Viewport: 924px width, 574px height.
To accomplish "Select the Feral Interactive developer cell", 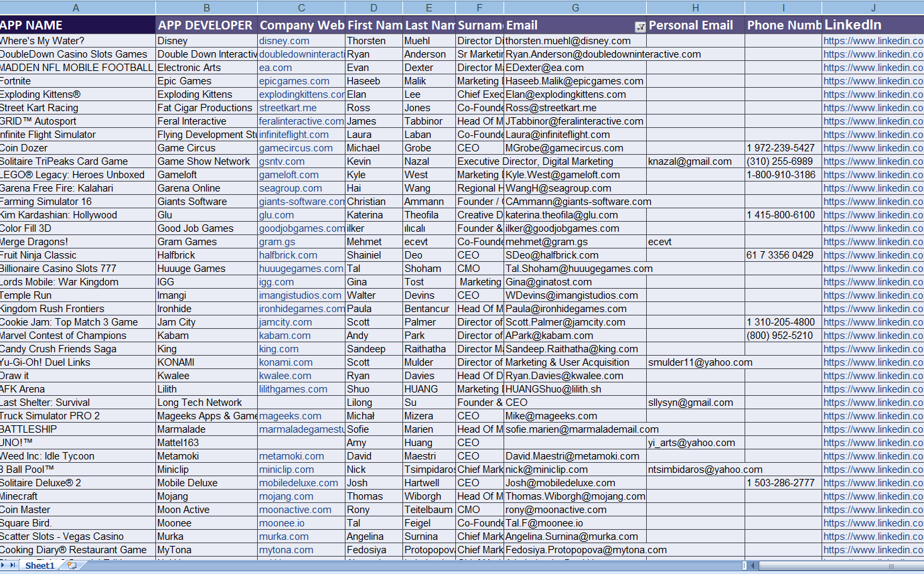I will (x=206, y=121).
